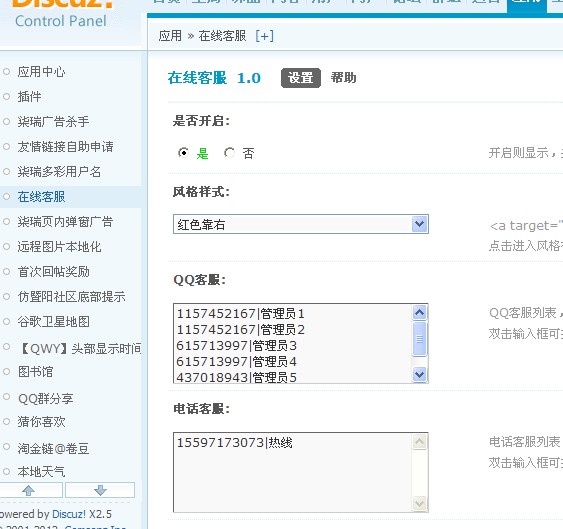The height and width of the screenshot is (529, 563).
Task: Click the QQ客服 list scrollbar thumb
Action: (419, 339)
